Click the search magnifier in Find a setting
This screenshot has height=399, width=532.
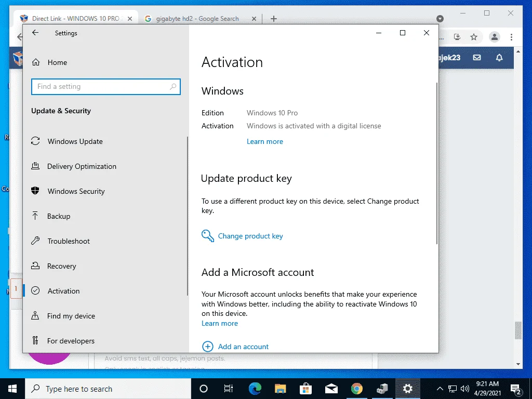173,87
